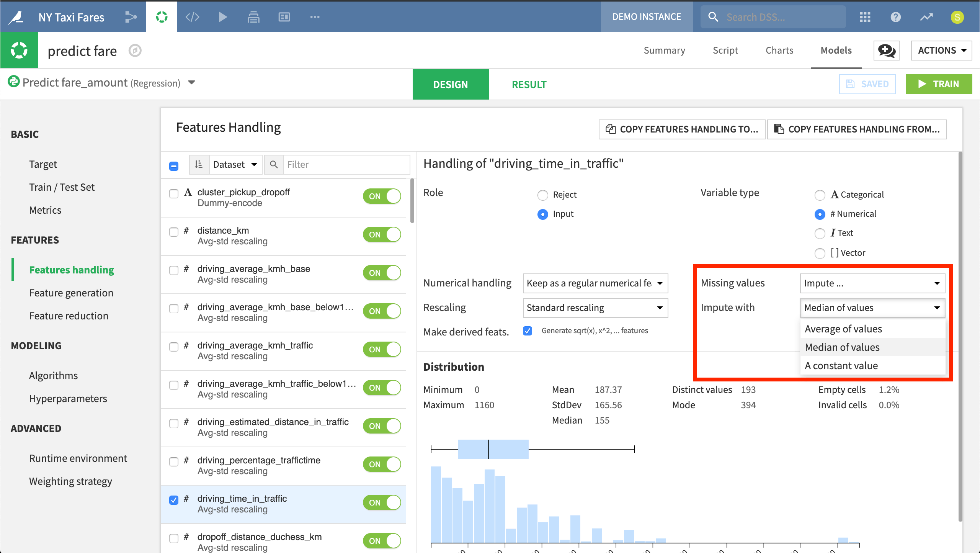Select the Text variable type

[x=820, y=233]
